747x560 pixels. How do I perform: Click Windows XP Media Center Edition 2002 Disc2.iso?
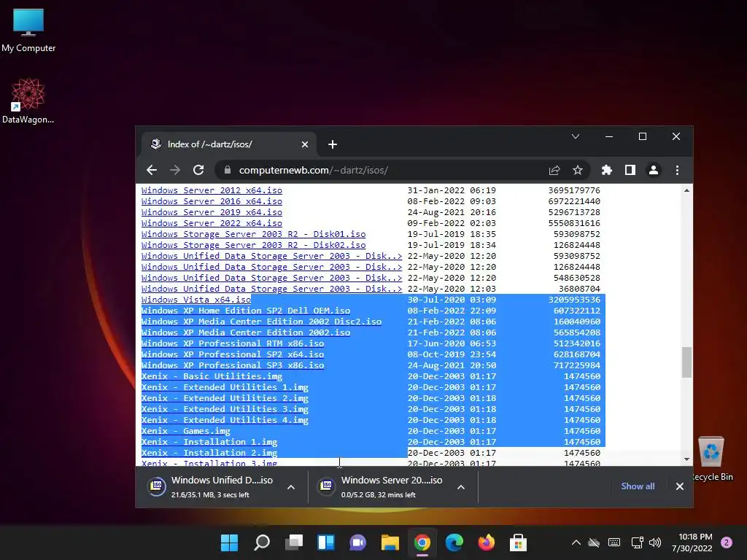(262, 322)
